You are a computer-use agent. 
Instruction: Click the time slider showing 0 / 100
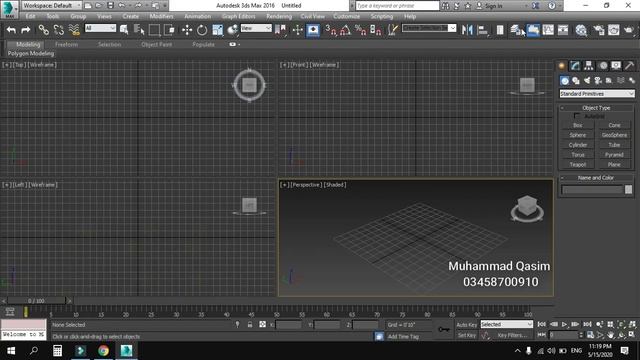point(36,301)
